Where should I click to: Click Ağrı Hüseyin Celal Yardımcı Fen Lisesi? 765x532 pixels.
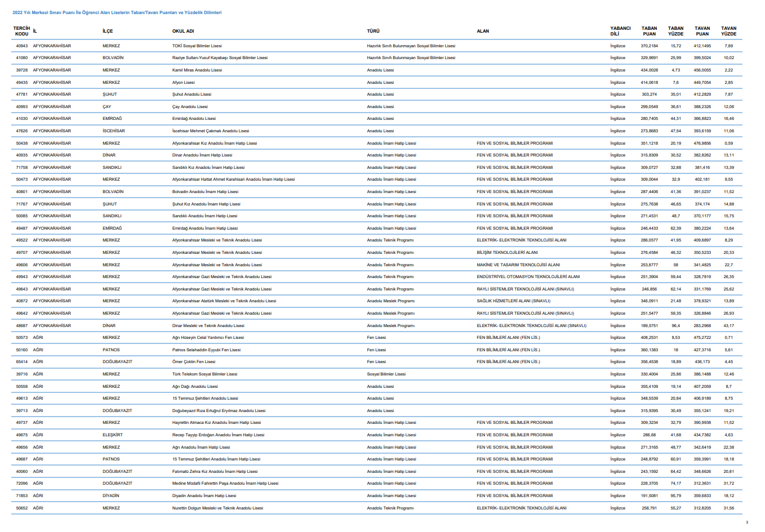tap(208, 338)
